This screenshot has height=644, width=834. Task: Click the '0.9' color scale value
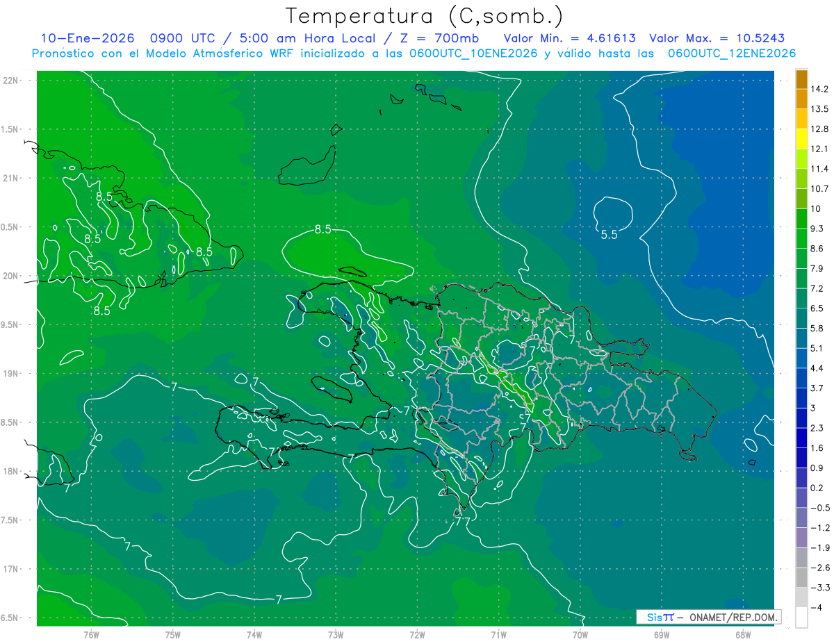coord(817,468)
